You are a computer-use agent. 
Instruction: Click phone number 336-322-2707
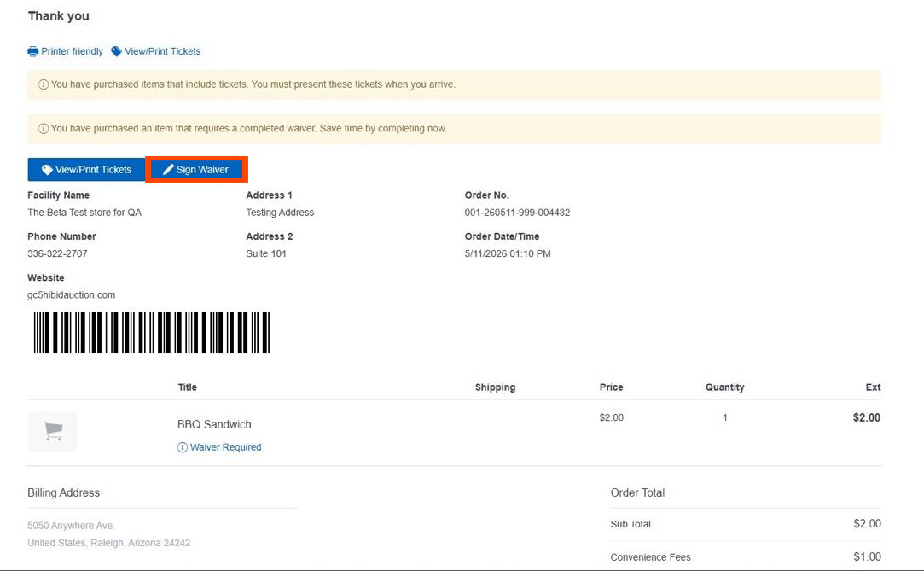(x=57, y=253)
